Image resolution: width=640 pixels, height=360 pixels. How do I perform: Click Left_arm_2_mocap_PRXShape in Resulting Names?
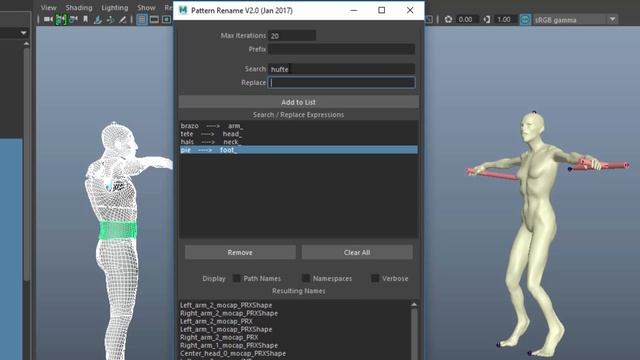pyautogui.click(x=226, y=305)
